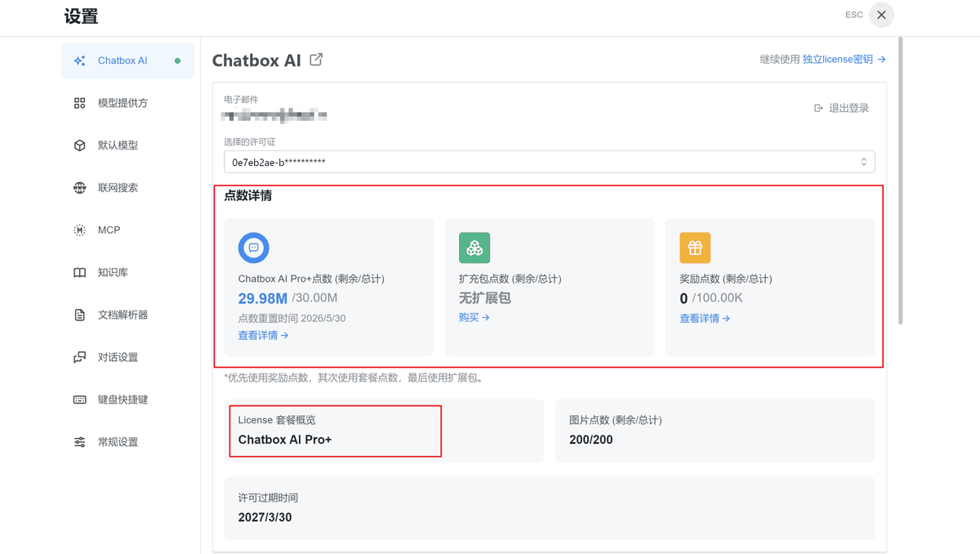Click the 图片点数 (剩余/总计) label

(616, 420)
